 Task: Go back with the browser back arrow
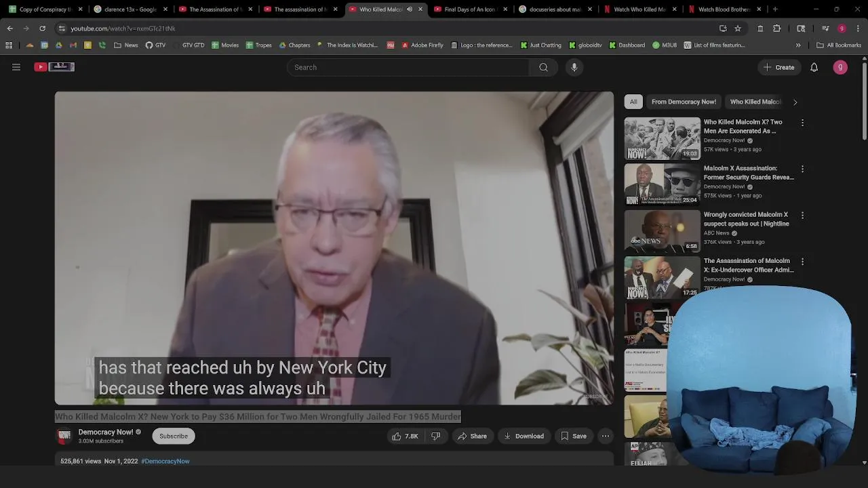9,28
